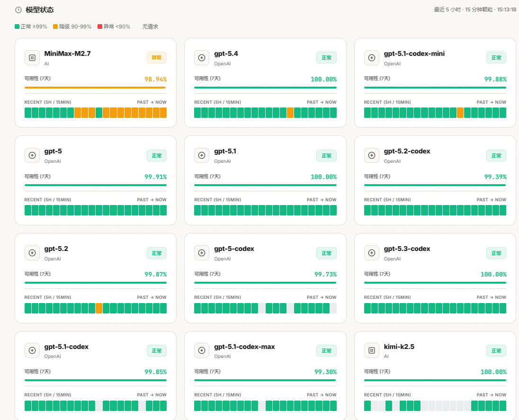Click the MiniMax-M2.7 orange availability bar
The height and width of the screenshot is (420, 519).
(x=95, y=88)
